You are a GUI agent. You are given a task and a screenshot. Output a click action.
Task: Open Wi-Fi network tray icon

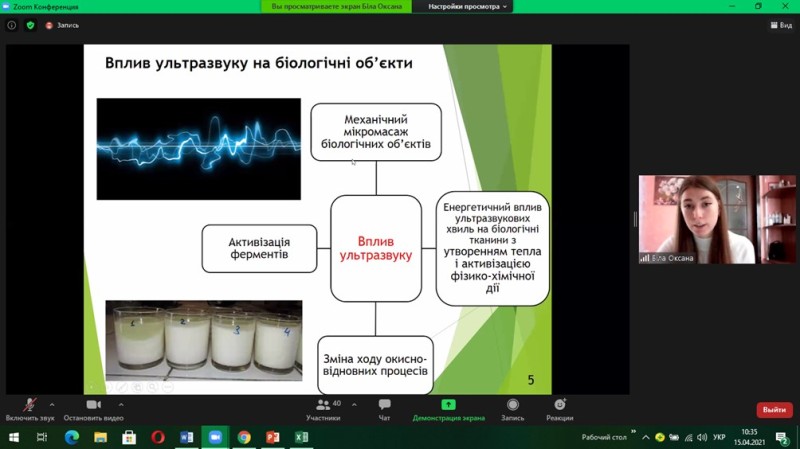[x=689, y=437]
